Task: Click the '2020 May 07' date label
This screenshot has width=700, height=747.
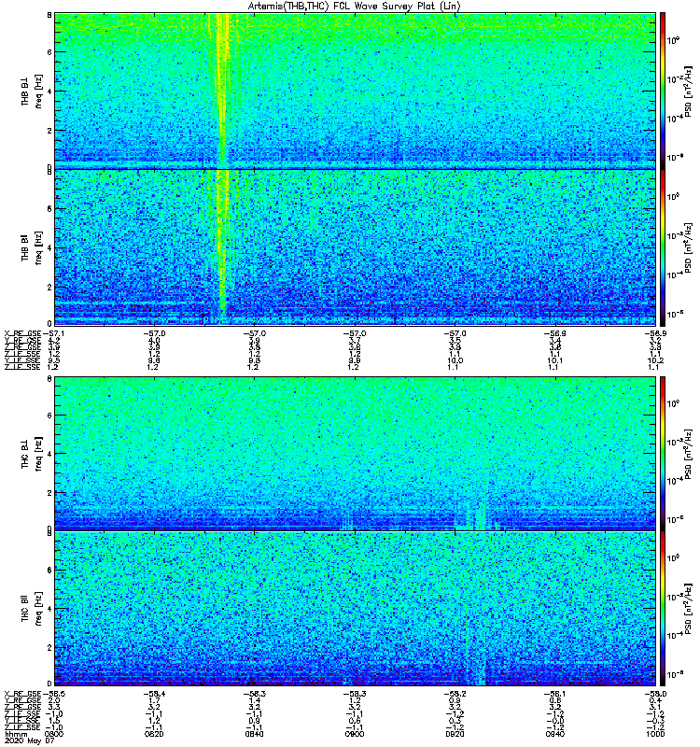Action: 30,740
